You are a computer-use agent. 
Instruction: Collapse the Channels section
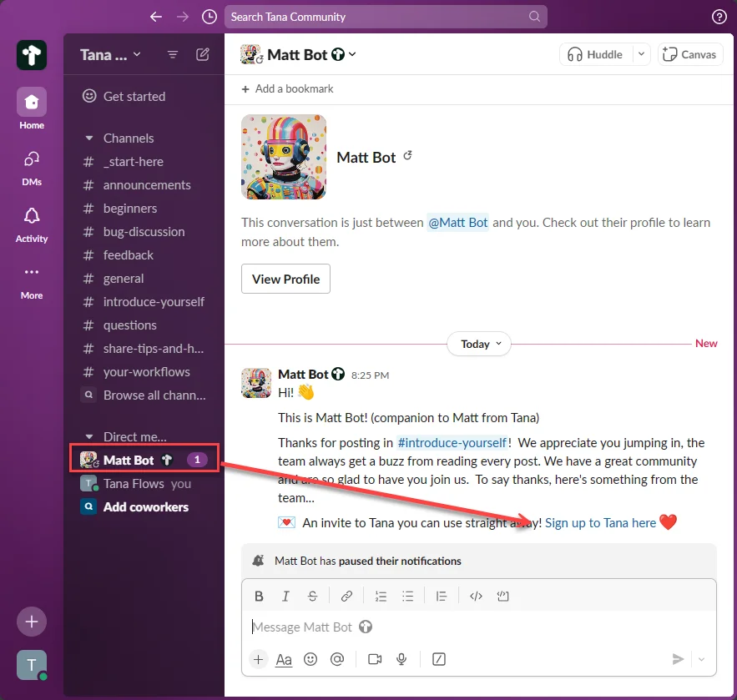click(x=88, y=138)
